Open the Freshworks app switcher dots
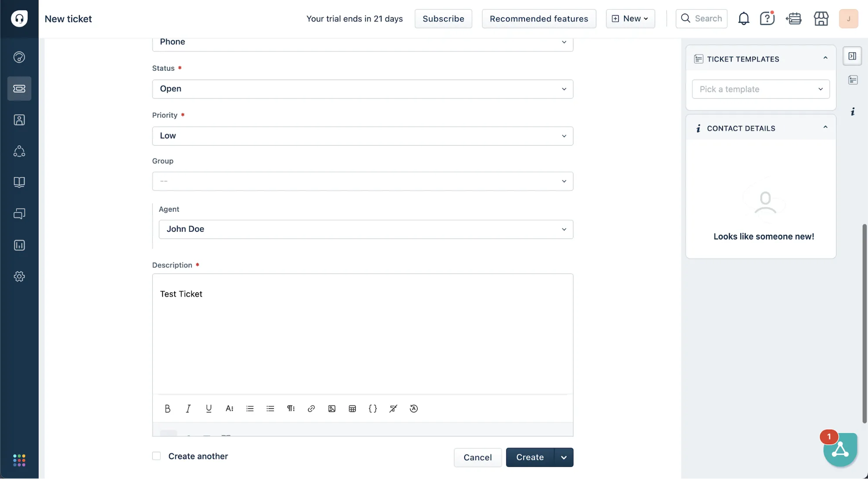 pyautogui.click(x=19, y=460)
